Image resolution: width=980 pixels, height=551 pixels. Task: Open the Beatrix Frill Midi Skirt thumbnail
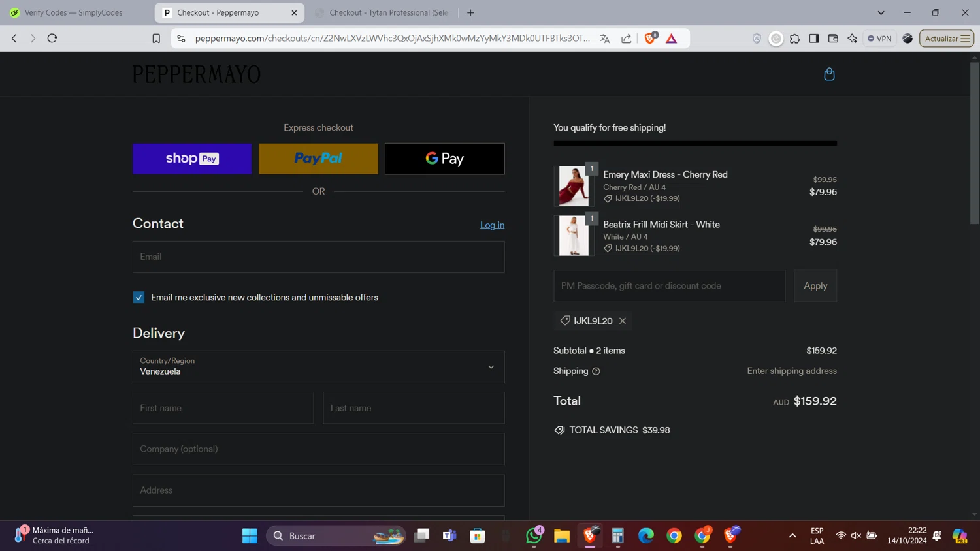click(x=574, y=236)
